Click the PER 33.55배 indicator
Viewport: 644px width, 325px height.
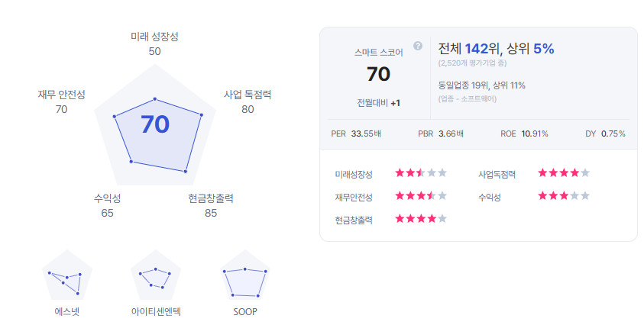[356, 134]
